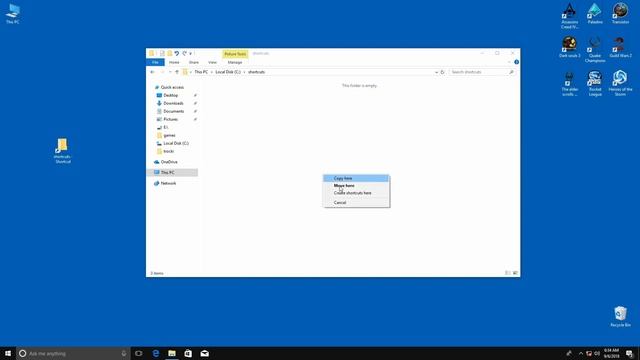Go up one folder level arrow
Screen dimensions: 640x360
coord(177,72)
